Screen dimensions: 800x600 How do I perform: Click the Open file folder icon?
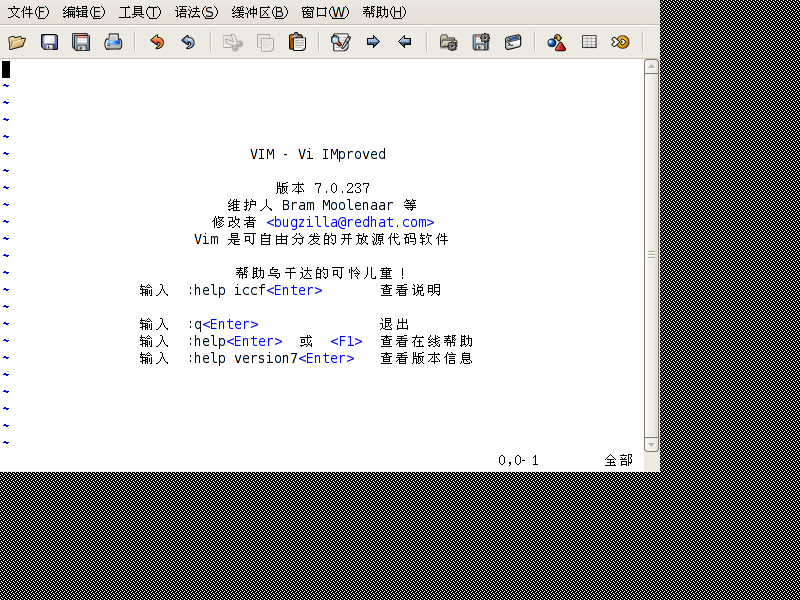[x=17, y=42]
